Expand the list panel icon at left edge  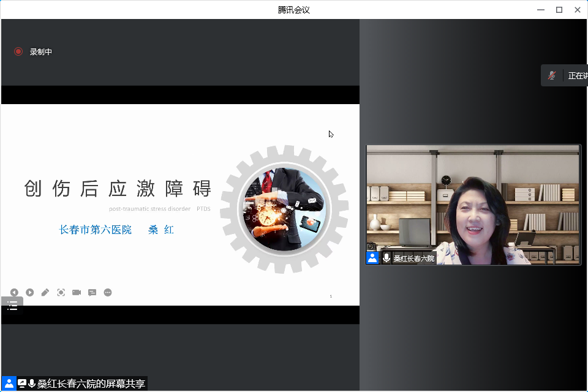12,306
